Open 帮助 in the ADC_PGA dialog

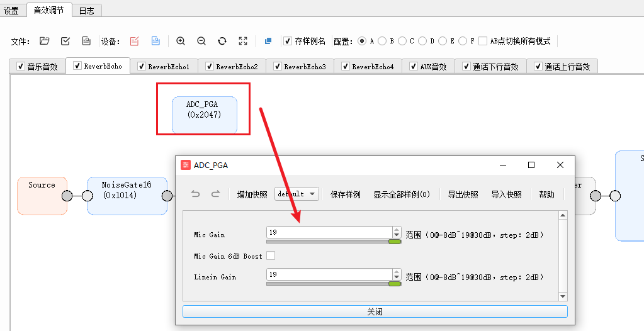coord(546,194)
